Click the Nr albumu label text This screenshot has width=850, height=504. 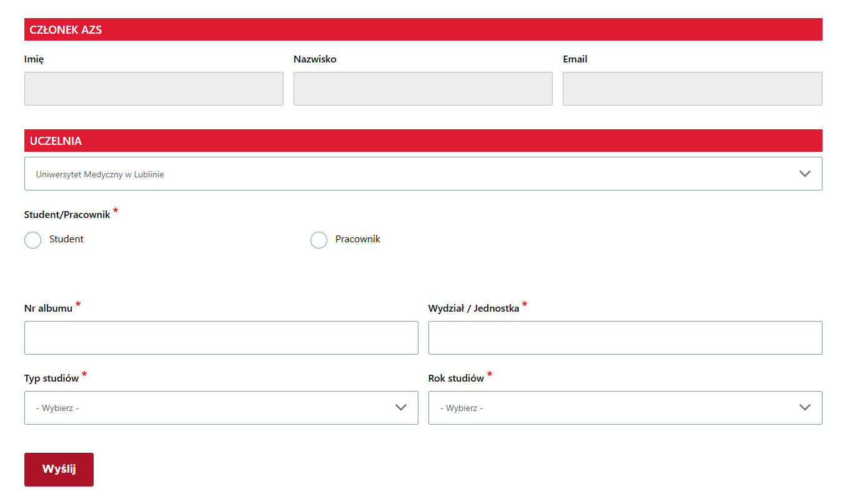coord(49,309)
